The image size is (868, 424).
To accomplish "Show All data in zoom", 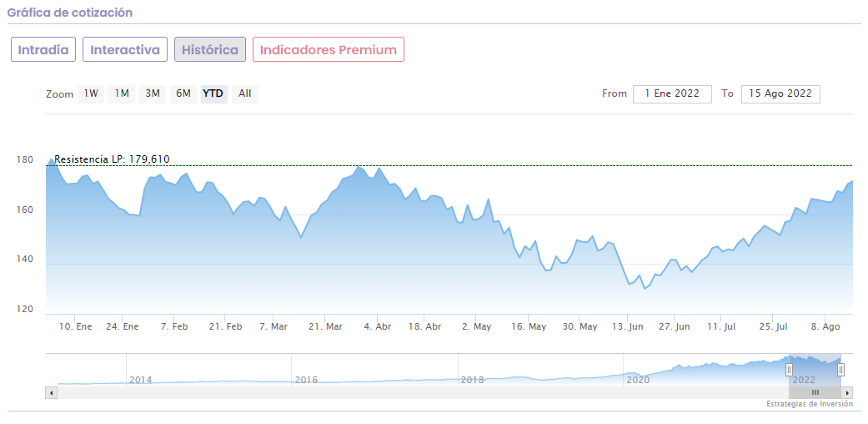I will (x=244, y=93).
